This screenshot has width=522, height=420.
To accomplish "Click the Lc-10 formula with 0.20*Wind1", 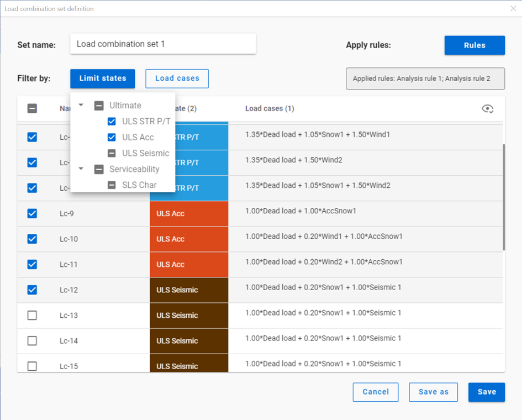I will pos(324,236).
